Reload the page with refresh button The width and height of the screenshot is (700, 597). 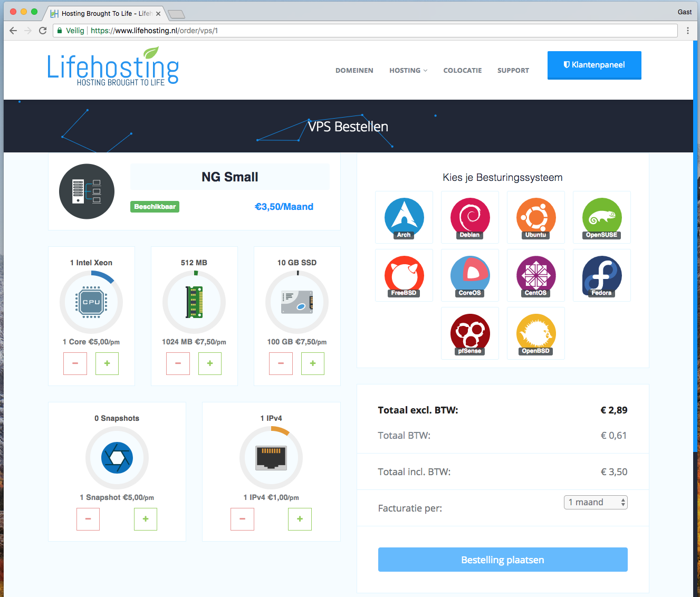(43, 31)
